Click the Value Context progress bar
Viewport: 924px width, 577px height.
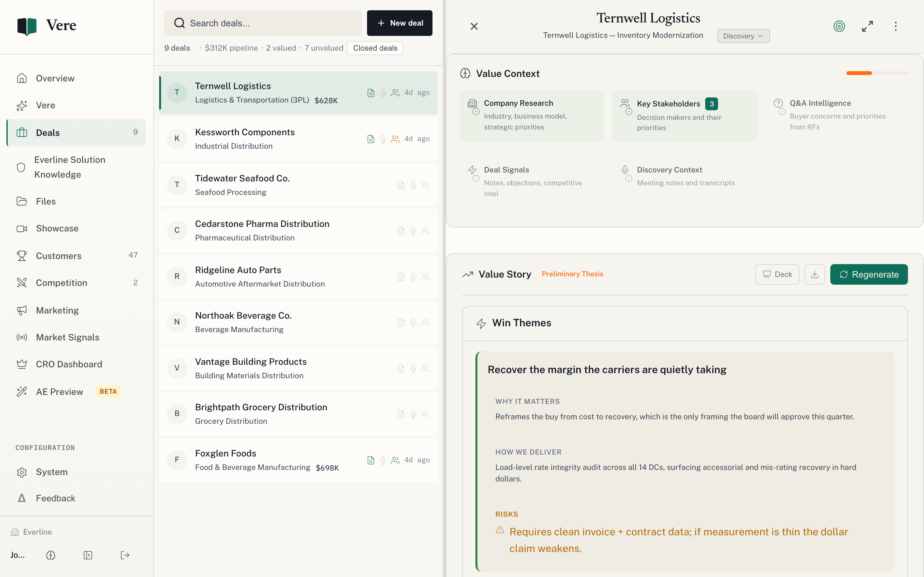pyautogui.click(x=878, y=73)
